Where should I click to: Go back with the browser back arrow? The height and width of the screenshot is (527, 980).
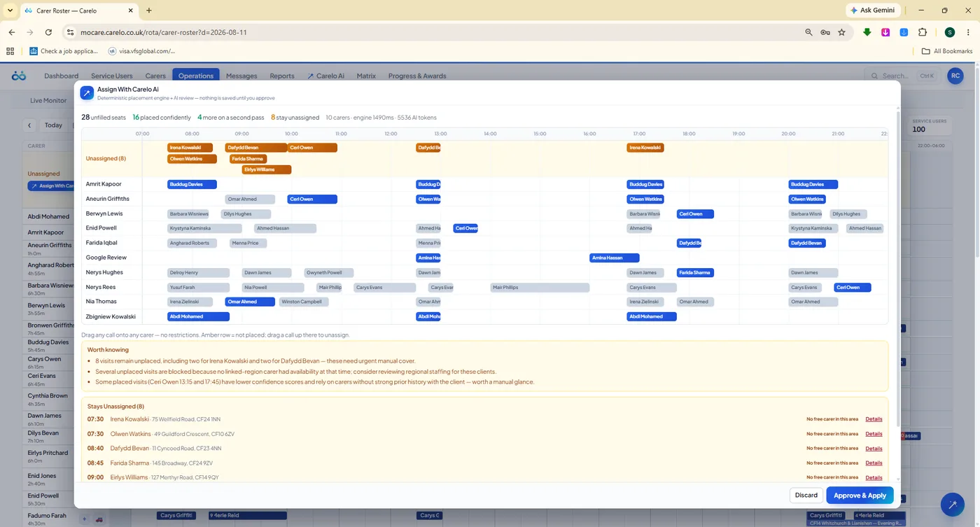pyautogui.click(x=12, y=32)
